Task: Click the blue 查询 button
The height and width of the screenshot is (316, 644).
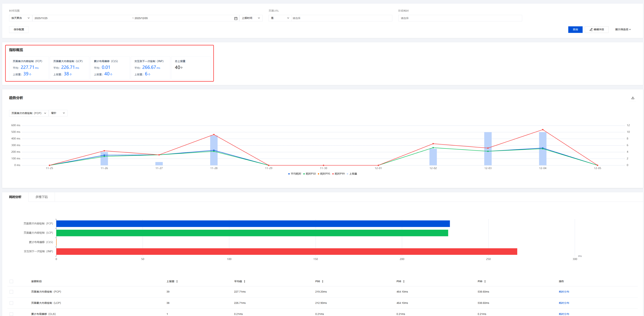Action: (575, 29)
